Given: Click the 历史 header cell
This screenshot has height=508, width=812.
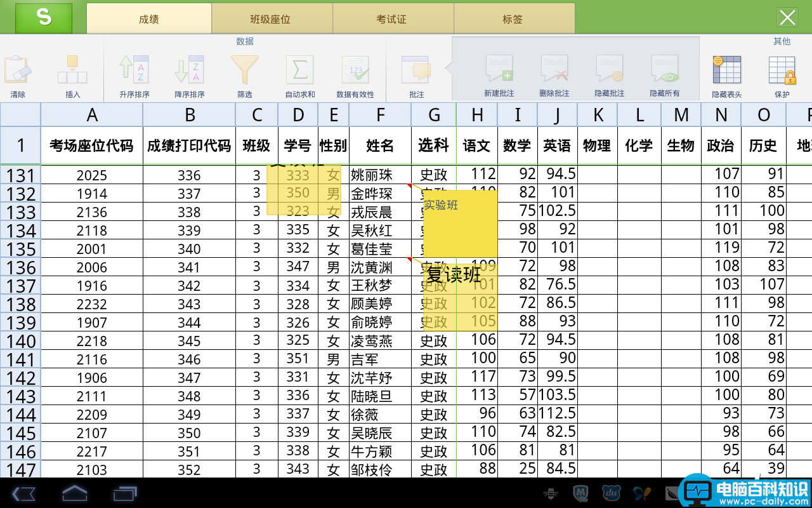Looking at the screenshot, I should tap(763, 145).
